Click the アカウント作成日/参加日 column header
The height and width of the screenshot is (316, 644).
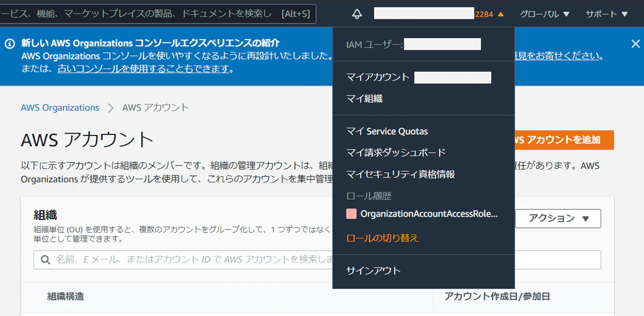click(x=497, y=296)
